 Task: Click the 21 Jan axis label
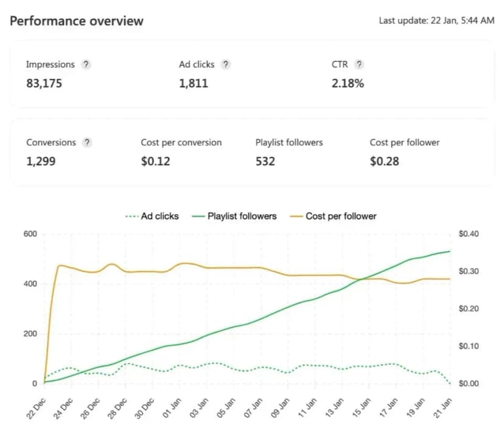(443, 408)
